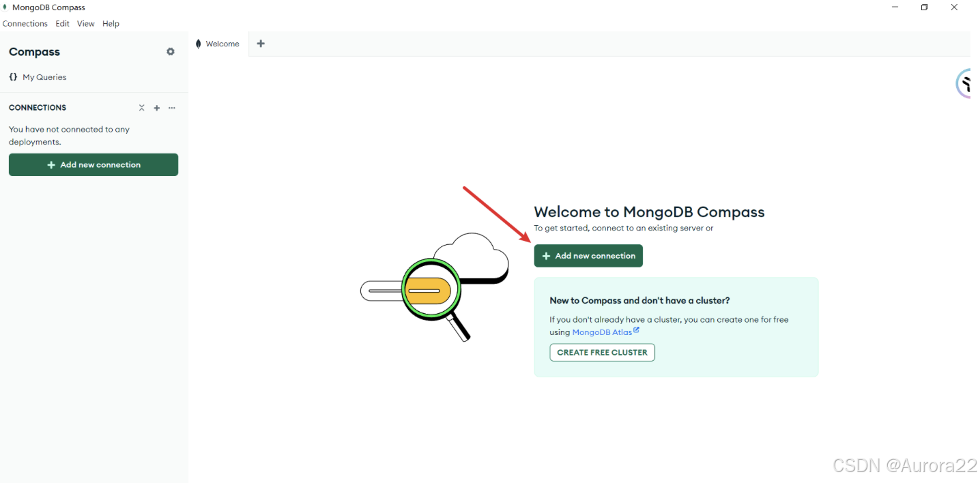
Task: Follow the MongoDB Atlas link
Action: [602, 332]
